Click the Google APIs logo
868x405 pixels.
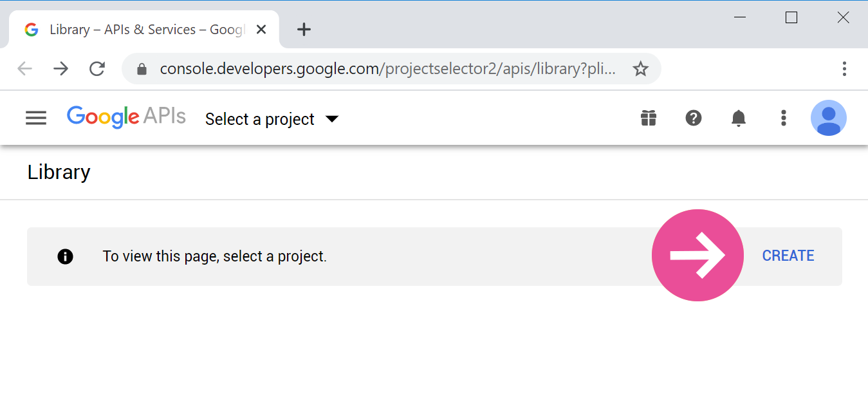click(x=126, y=117)
